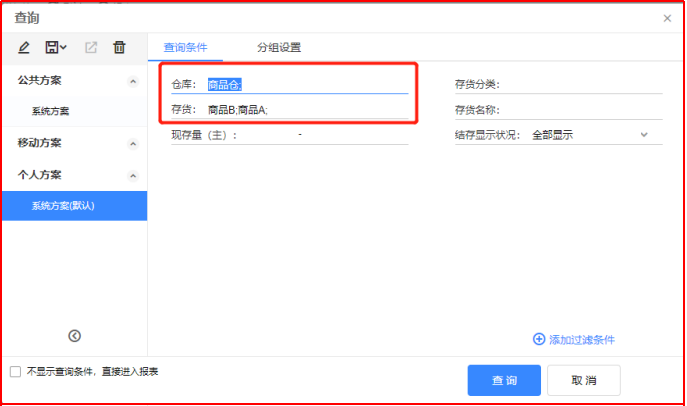
Task: Collapse sidebar with circled arrow icon
Action: click(74, 336)
